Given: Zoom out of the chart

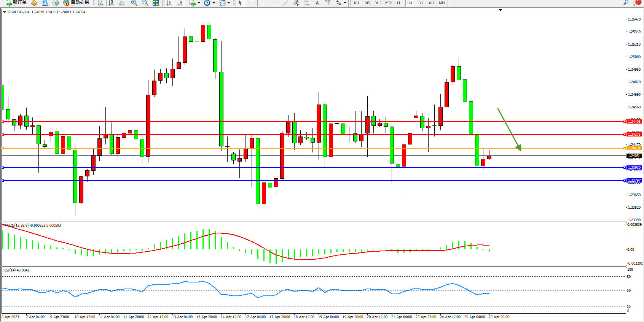Looking at the screenshot, I should pyautogui.click(x=145, y=3).
